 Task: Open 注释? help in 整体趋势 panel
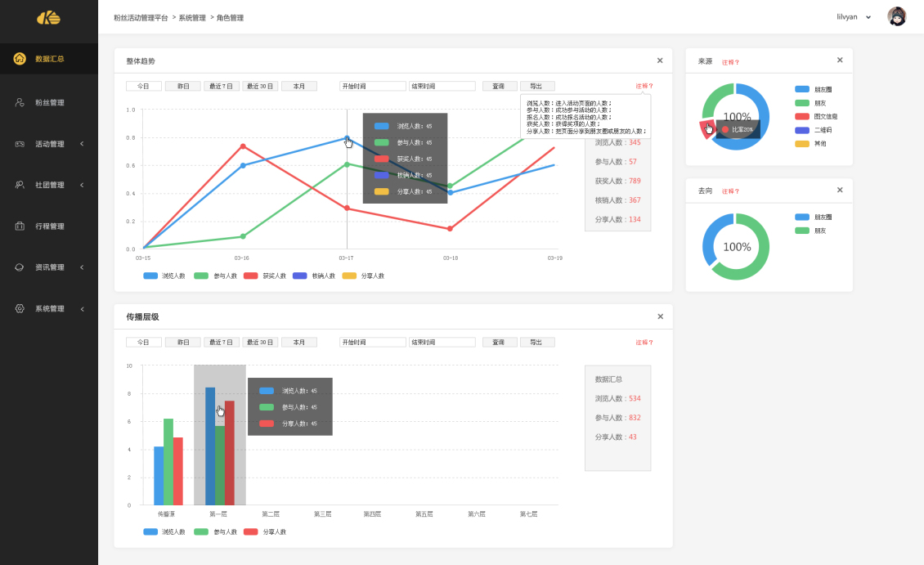[x=644, y=86]
